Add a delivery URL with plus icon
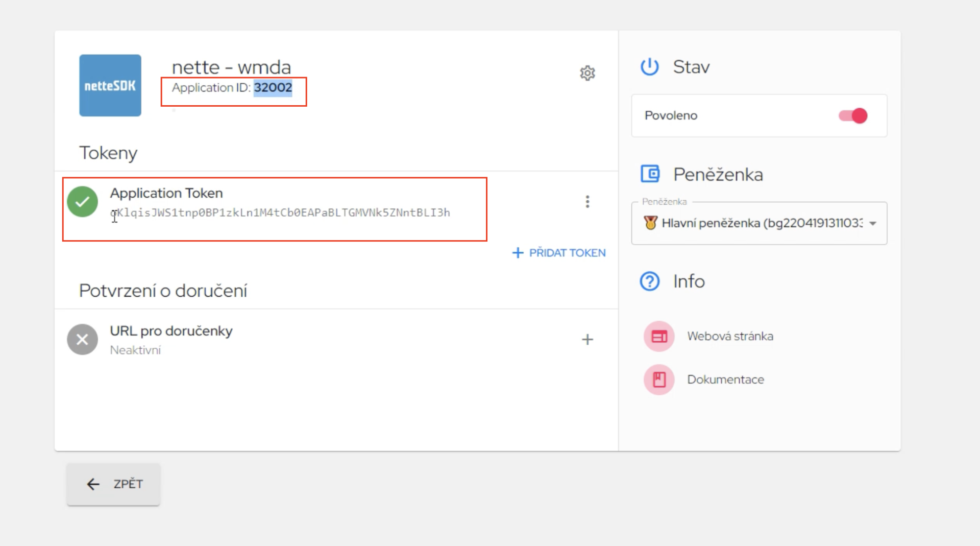The width and height of the screenshot is (980, 546). click(587, 340)
